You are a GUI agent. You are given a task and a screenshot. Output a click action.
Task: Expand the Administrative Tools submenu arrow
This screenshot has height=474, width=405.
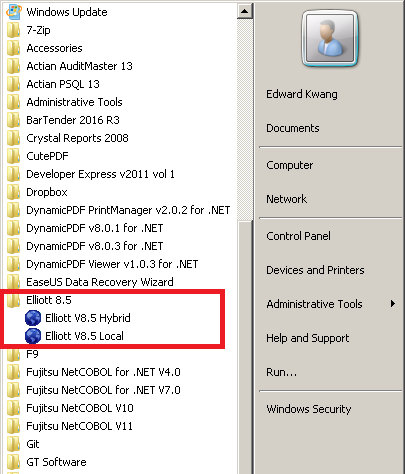[393, 304]
